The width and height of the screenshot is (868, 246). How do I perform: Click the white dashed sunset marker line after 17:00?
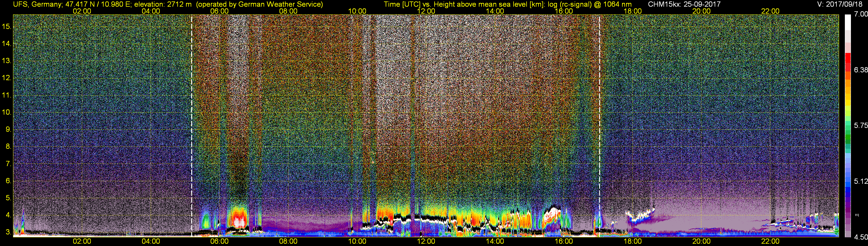tap(599, 125)
